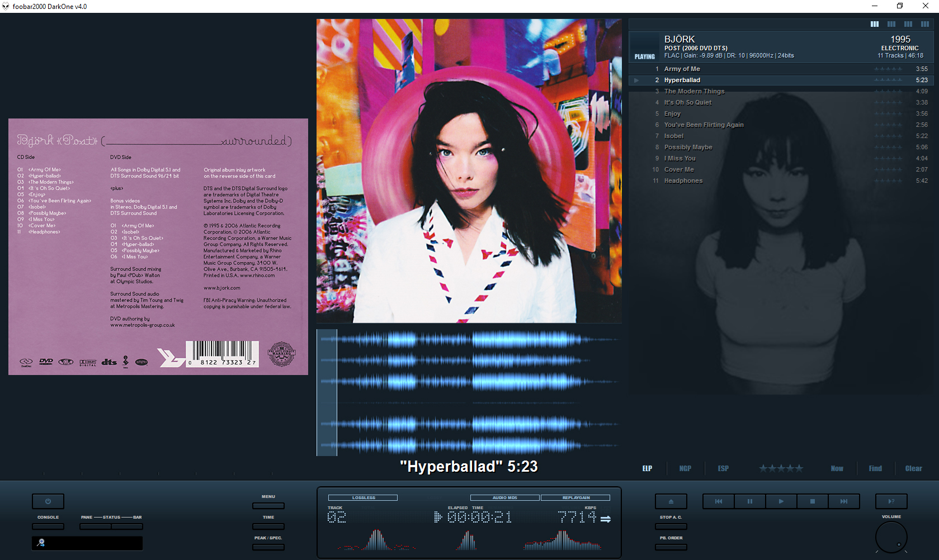Click the LOSSLESS indicator in the display
This screenshot has height=560, width=939.
coord(363,497)
